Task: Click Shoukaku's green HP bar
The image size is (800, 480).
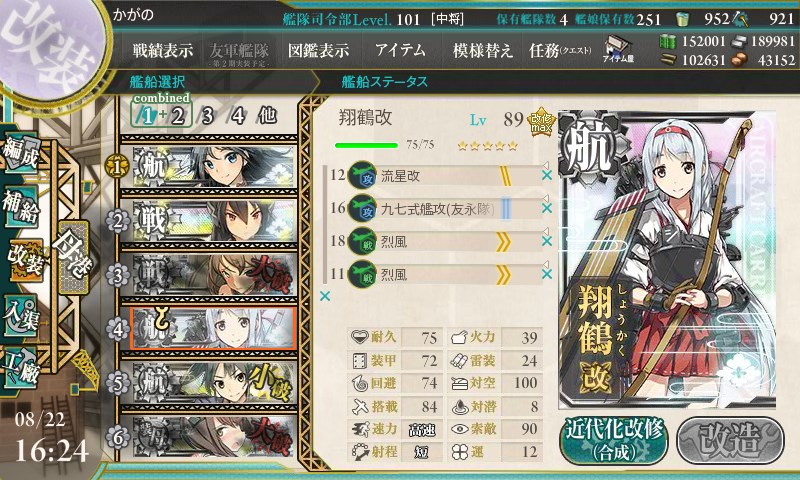Action: click(366, 146)
